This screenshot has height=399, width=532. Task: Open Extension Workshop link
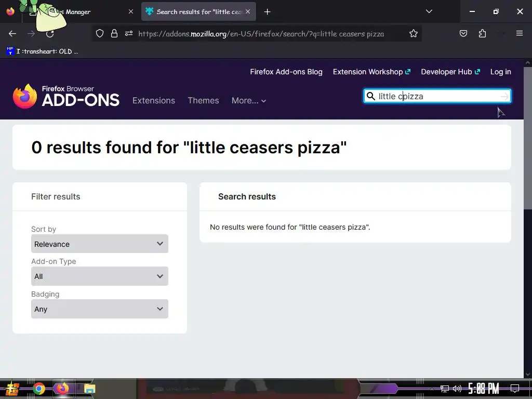371,72
